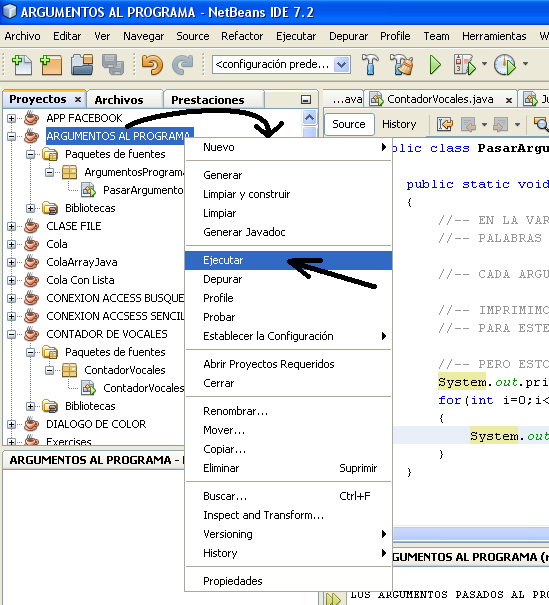549x605 pixels.
Task: Choose Cerrar in the context menu
Action: 289,384
